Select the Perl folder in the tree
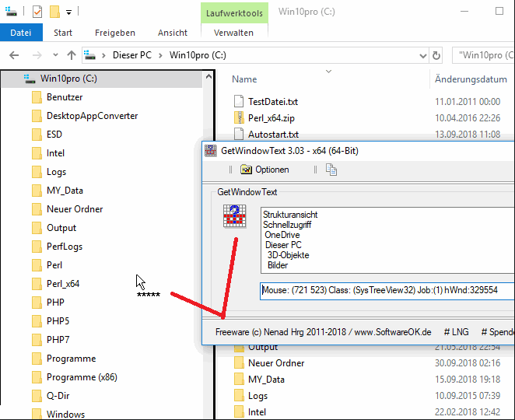Image resolution: width=515 pixels, height=420 pixels. (x=54, y=265)
